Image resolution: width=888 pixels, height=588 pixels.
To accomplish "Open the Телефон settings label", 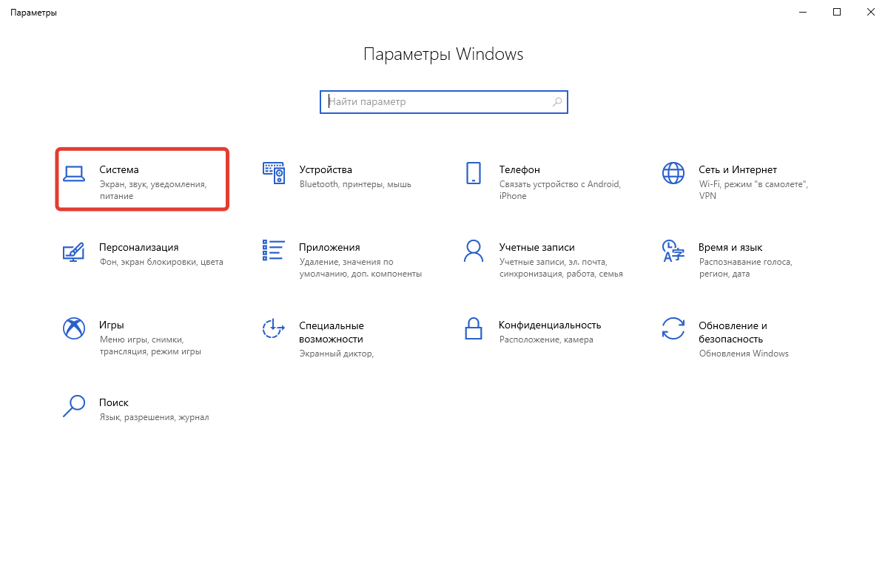I will (519, 169).
